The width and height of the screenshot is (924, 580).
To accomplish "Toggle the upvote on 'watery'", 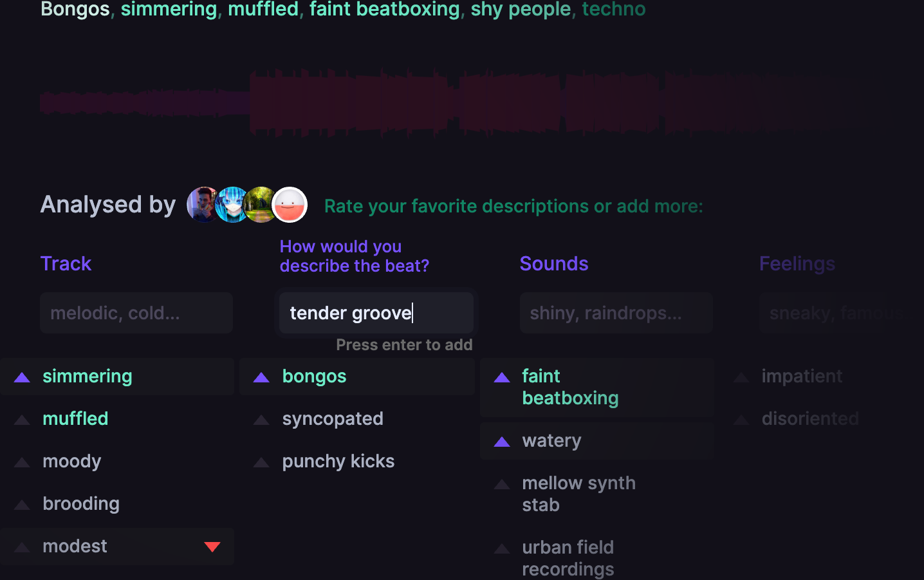I will [x=502, y=442].
